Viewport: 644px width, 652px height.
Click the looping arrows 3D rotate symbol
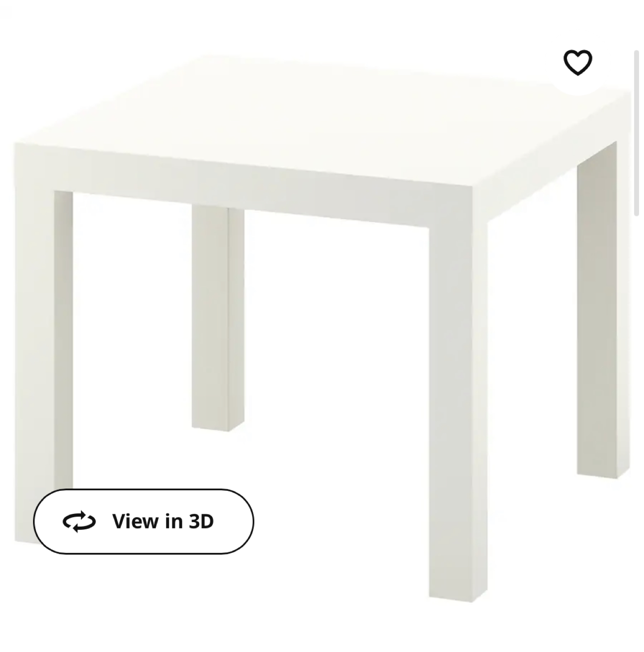tap(79, 522)
